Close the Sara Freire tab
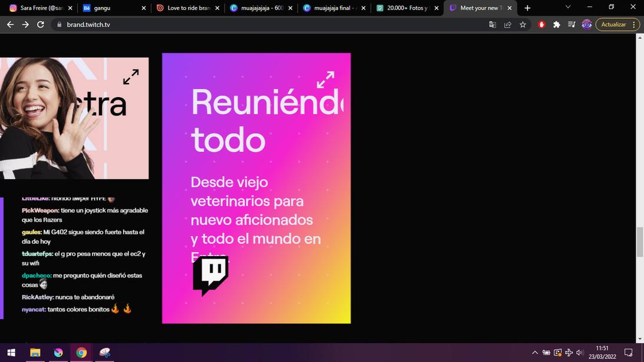This screenshot has width=644, height=362. [x=70, y=8]
